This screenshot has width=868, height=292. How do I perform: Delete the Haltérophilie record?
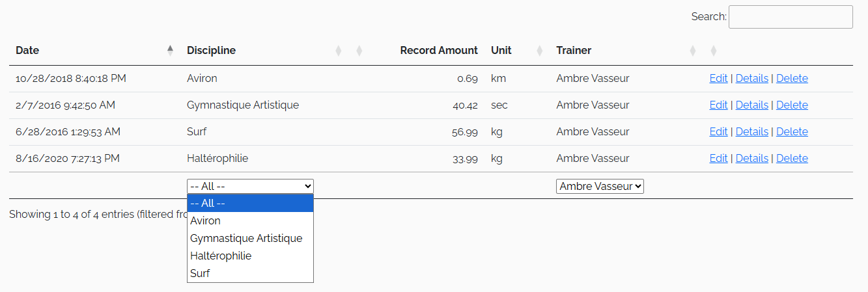(792, 159)
